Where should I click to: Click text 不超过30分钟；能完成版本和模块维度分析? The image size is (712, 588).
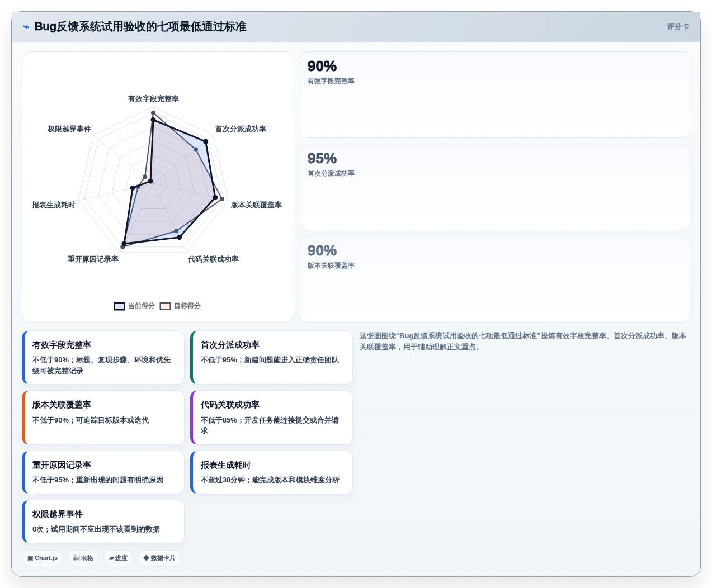270,480
